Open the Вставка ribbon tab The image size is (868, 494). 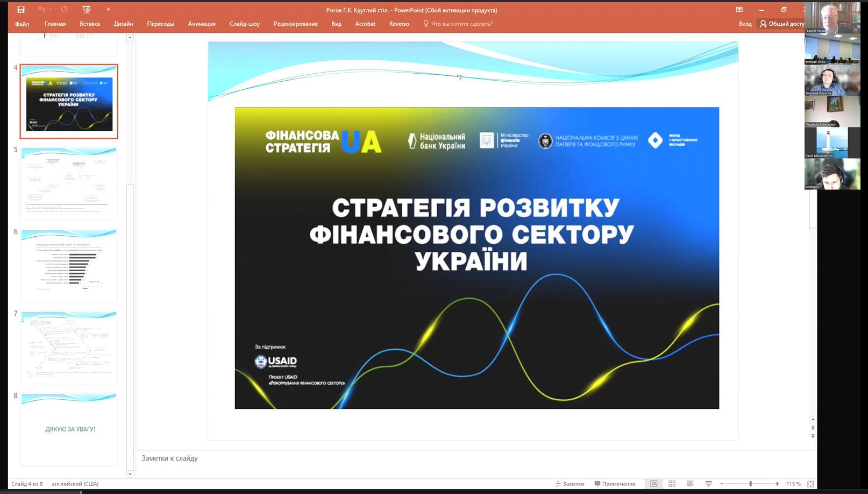(90, 24)
